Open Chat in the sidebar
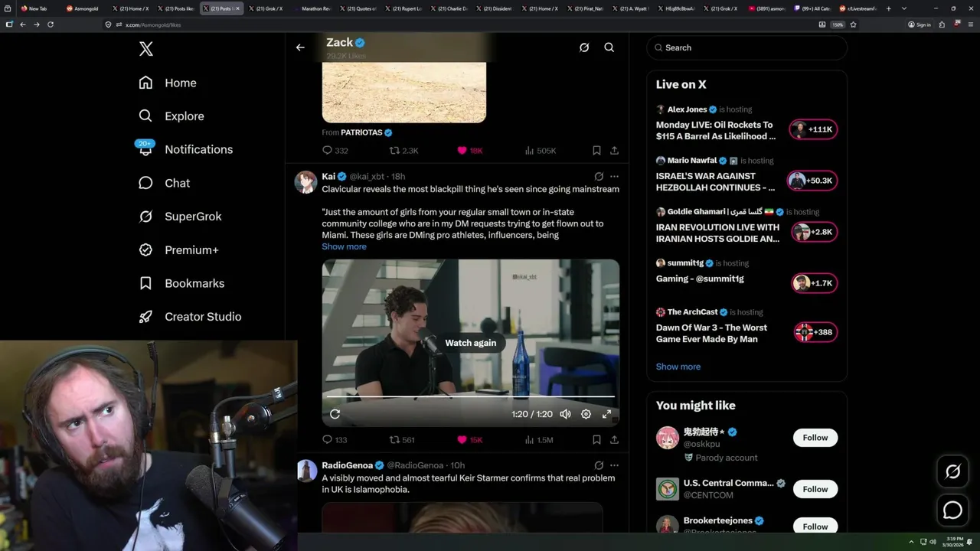This screenshot has height=551, width=980. 164,183
